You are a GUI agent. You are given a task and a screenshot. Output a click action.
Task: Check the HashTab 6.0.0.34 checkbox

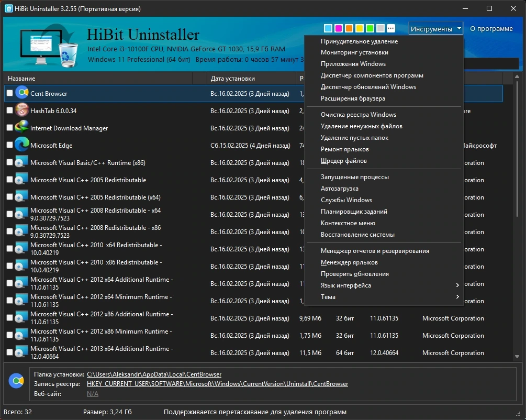coord(10,110)
